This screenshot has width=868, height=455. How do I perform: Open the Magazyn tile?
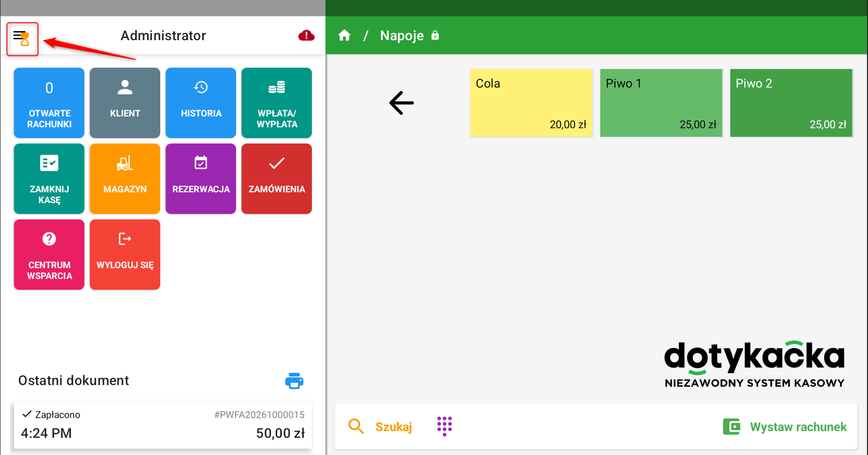pos(125,179)
